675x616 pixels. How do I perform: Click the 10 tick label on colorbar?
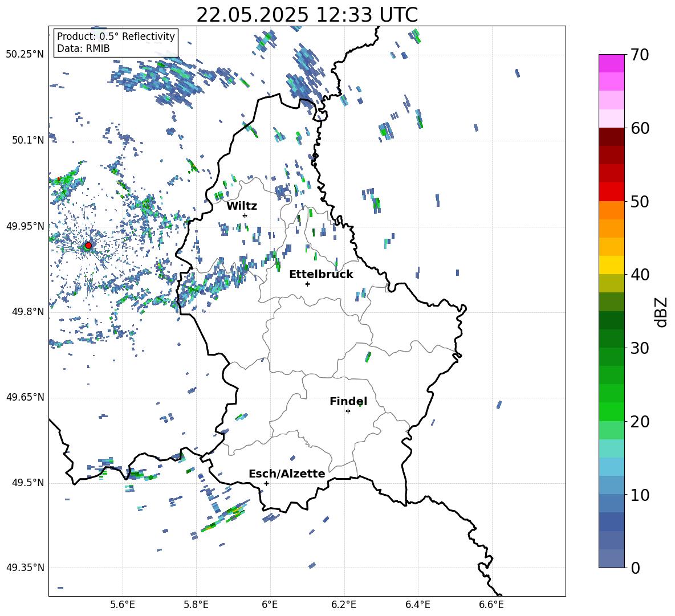640,495
